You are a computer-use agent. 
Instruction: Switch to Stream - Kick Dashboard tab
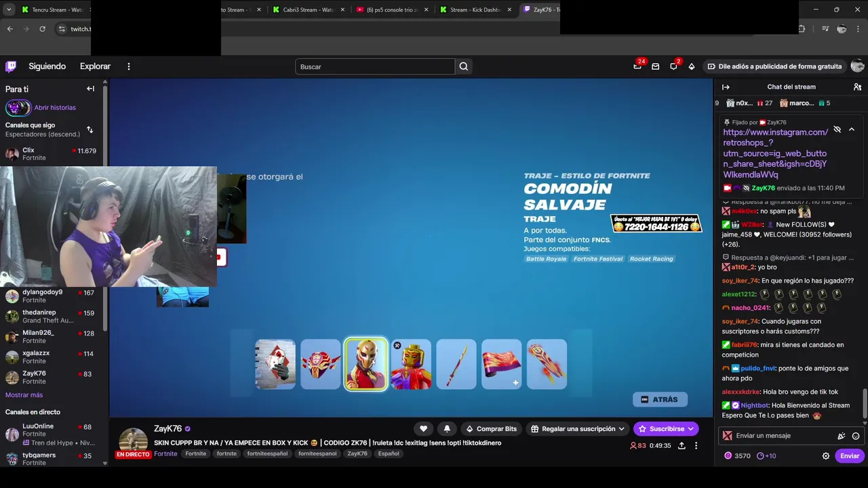coord(475,9)
